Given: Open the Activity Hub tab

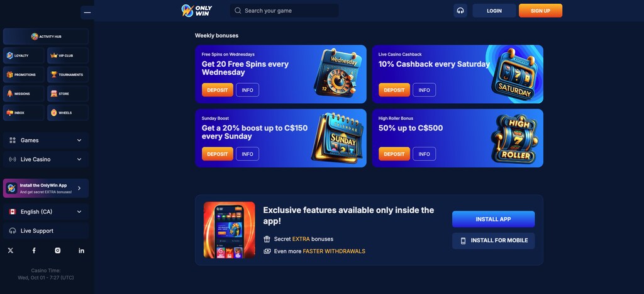Looking at the screenshot, I should click(45, 37).
